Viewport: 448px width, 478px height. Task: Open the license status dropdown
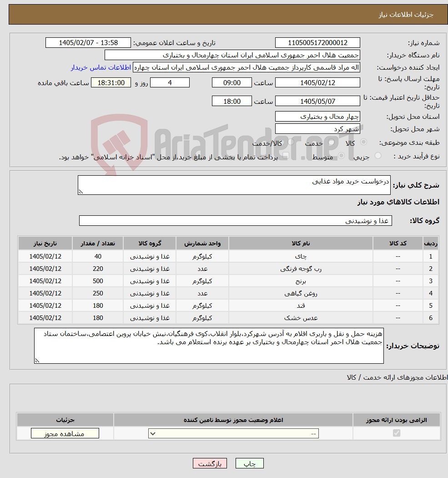click(234, 433)
